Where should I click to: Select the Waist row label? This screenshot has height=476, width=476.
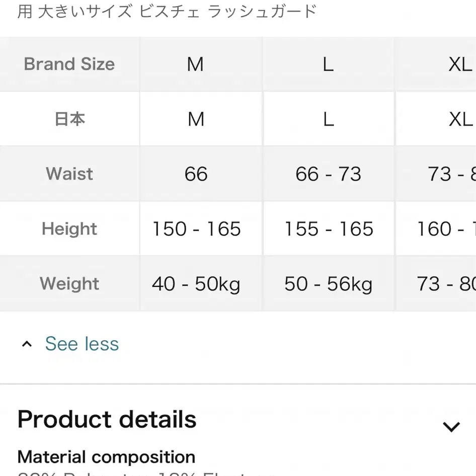(69, 174)
